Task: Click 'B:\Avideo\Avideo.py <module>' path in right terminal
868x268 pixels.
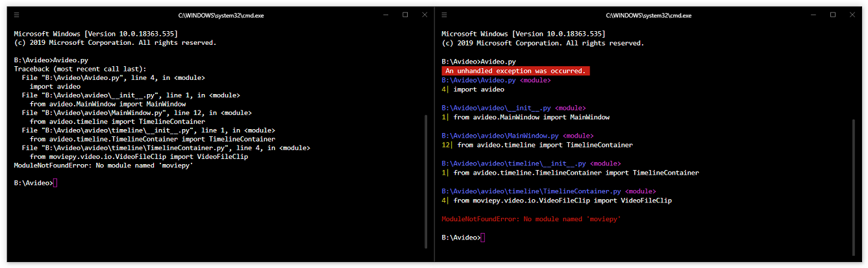Action: (x=496, y=80)
